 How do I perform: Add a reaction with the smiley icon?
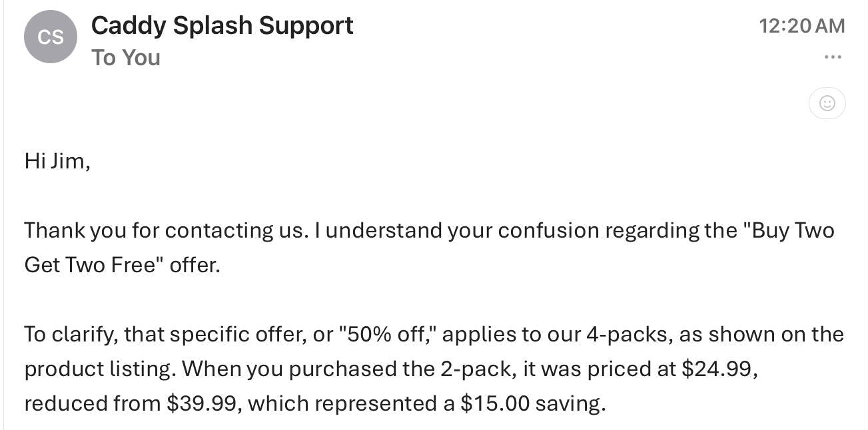click(x=827, y=103)
